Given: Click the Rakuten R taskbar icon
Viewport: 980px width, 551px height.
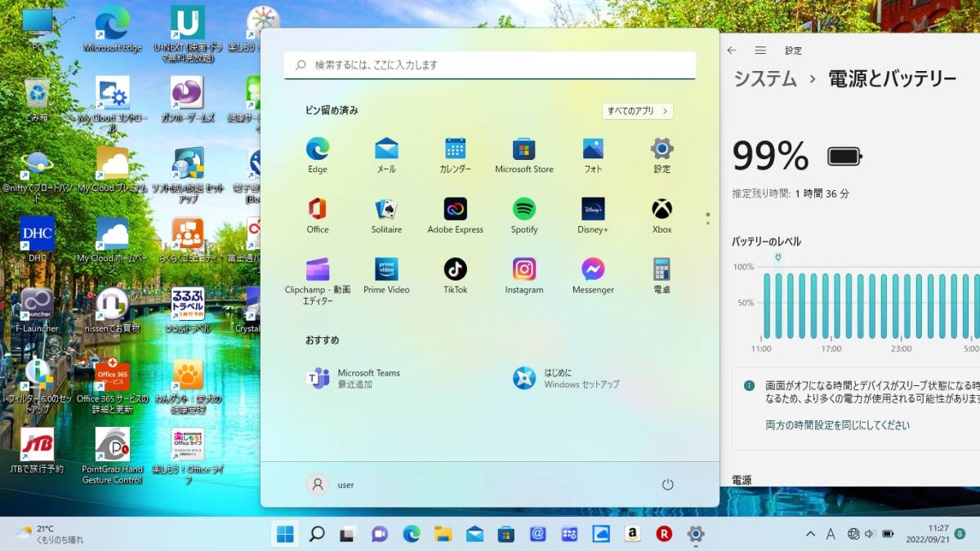Looking at the screenshot, I should (x=664, y=534).
